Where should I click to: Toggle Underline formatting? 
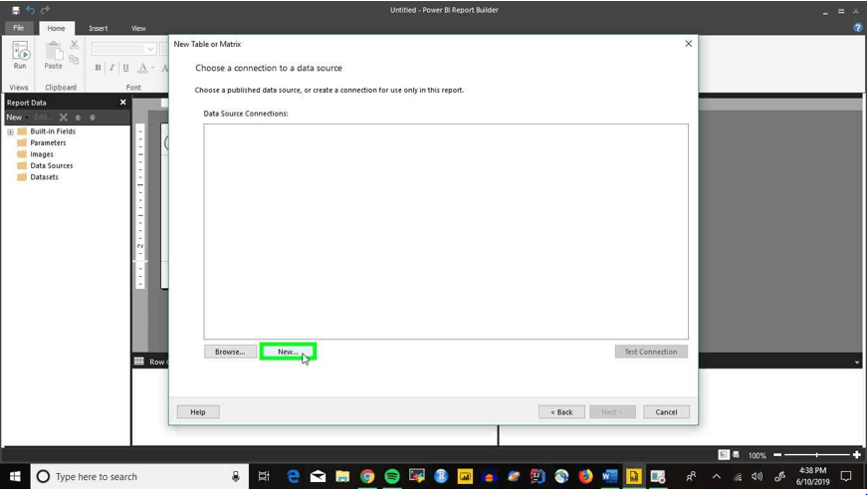125,68
